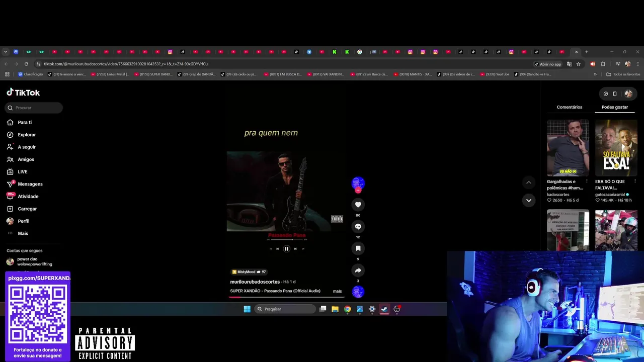Reload the page
The width and height of the screenshot is (644, 362).
(x=26, y=64)
